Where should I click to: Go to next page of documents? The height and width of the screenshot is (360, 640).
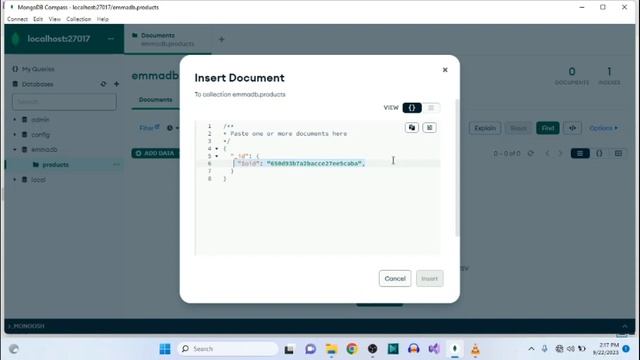(560, 153)
